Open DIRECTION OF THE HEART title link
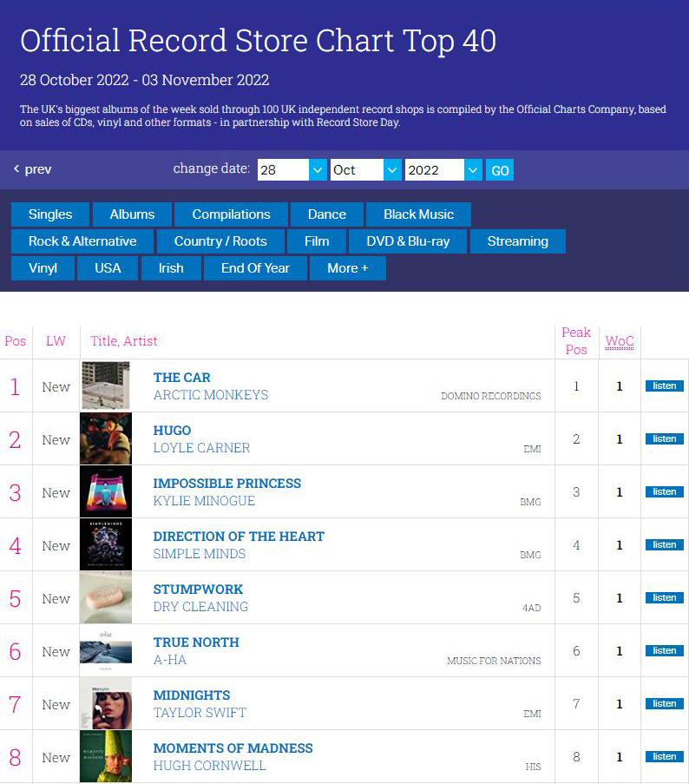 (x=239, y=537)
